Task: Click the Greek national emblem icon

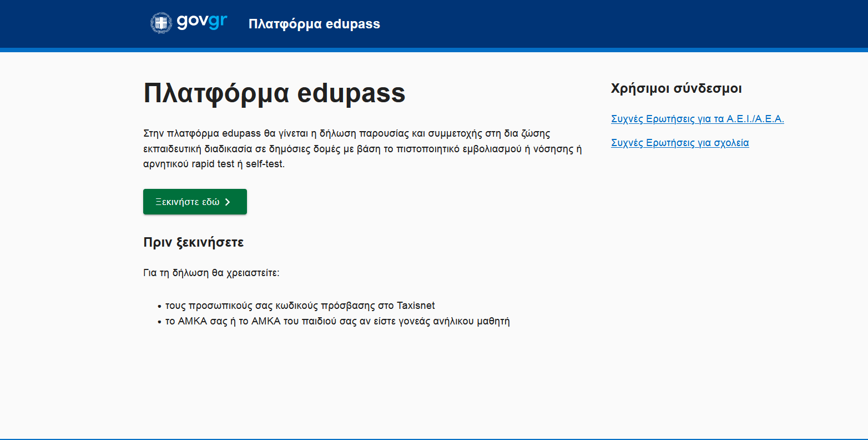Action: [161, 23]
